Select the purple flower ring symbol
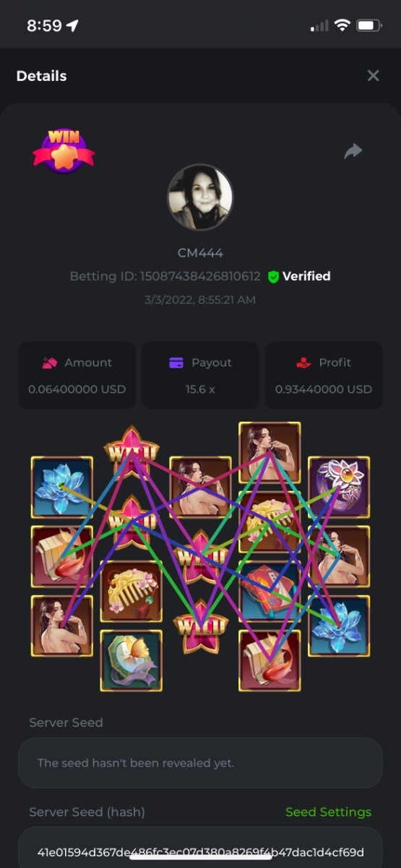Image resolution: width=401 pixels, height=868 pixels. pyautogui.click(x=339, y=487)
